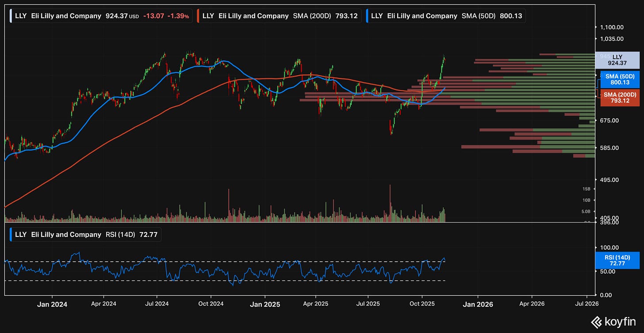This screenshot has width=644, height=333.
Task: Click the RSI (14D) 72.77 axis tag
Action: [x=617, y=260]
